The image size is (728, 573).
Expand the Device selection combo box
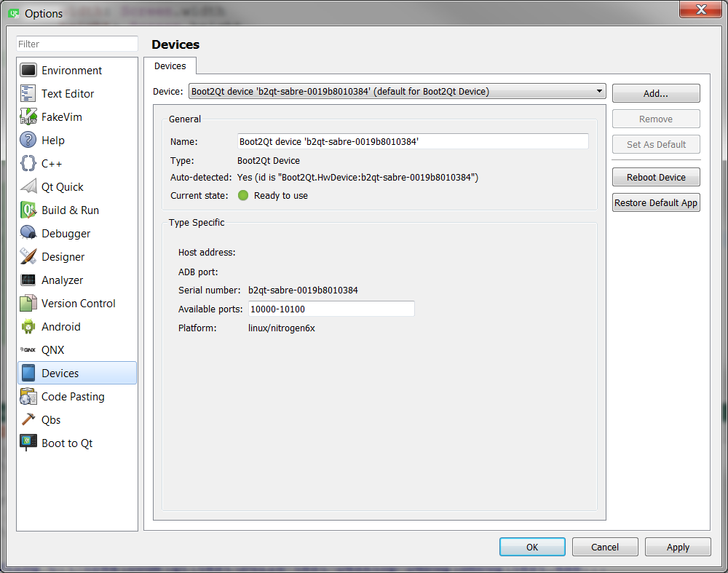click(397, 91)
